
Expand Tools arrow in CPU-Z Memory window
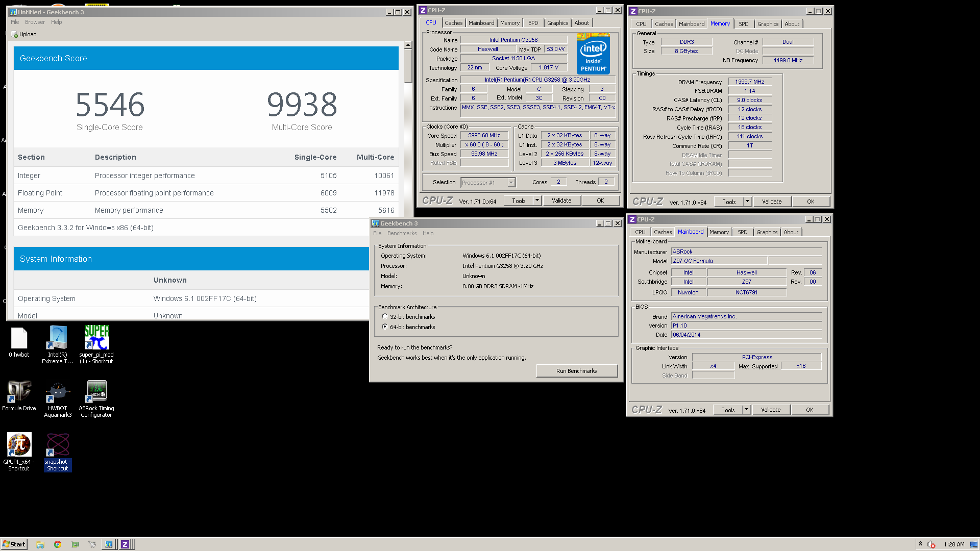coord(747,202)
